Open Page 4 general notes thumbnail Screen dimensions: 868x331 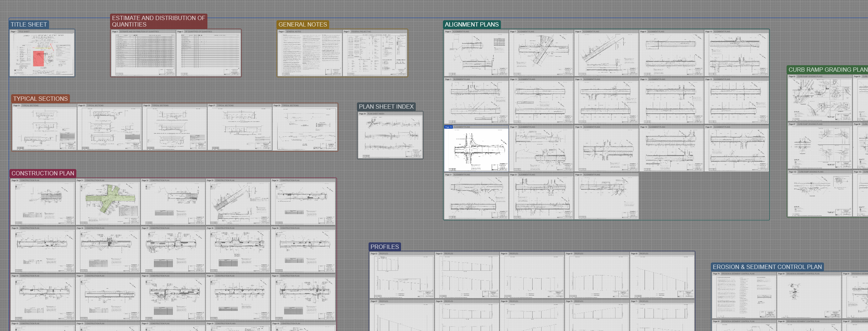(x=310, y=53)
